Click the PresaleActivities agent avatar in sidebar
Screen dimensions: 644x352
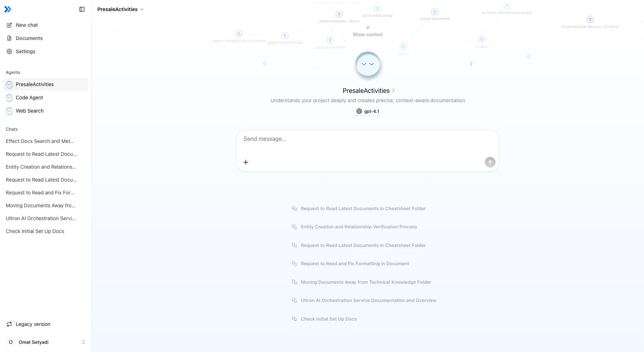(x=10, y=85)
